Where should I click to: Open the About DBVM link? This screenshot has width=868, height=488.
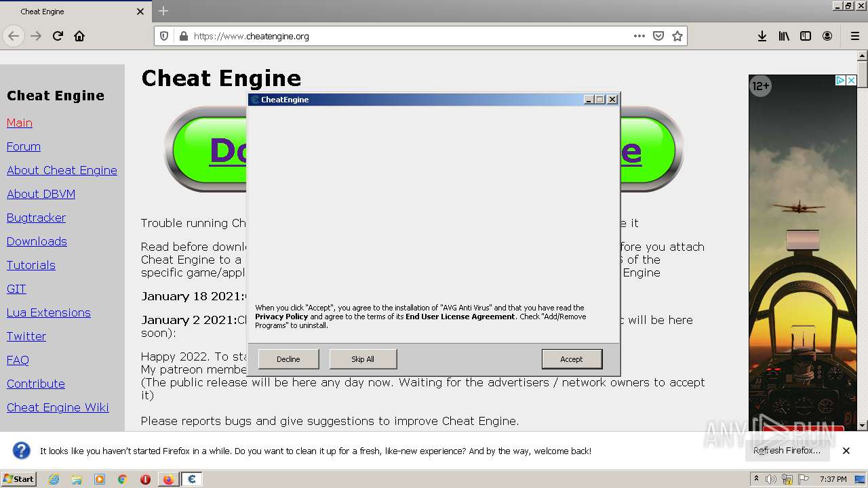pos(41,194)
